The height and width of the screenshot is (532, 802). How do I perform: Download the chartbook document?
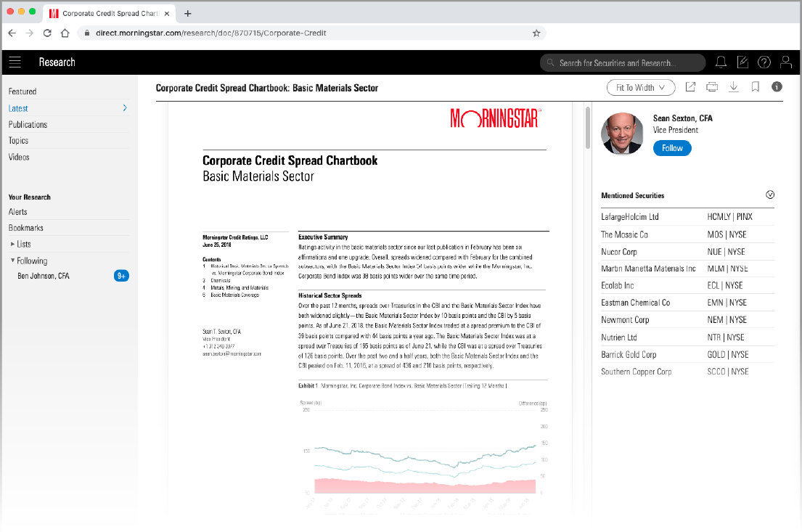[x=734, y=87]
